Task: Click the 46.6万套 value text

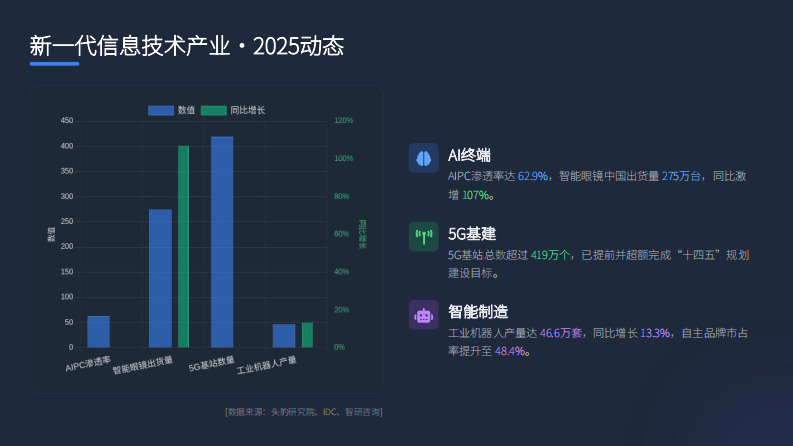Action: tap(560, 333)
